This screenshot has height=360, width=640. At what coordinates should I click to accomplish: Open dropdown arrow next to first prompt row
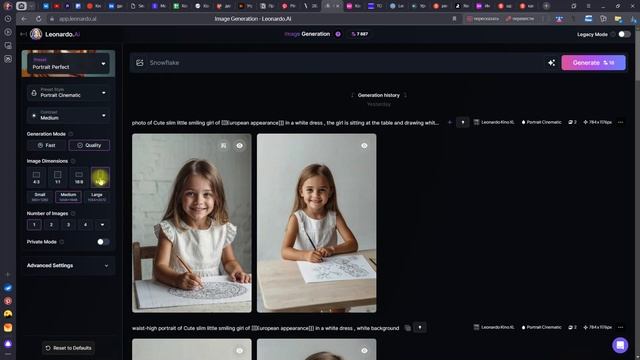pos(462,122)
